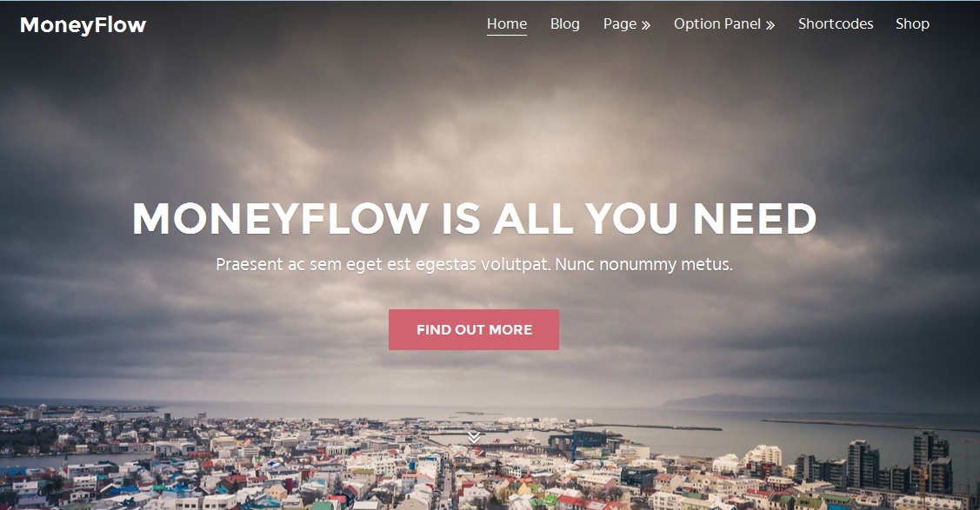
Task: Open the Blog nav link
Action: tap(565, 23)
